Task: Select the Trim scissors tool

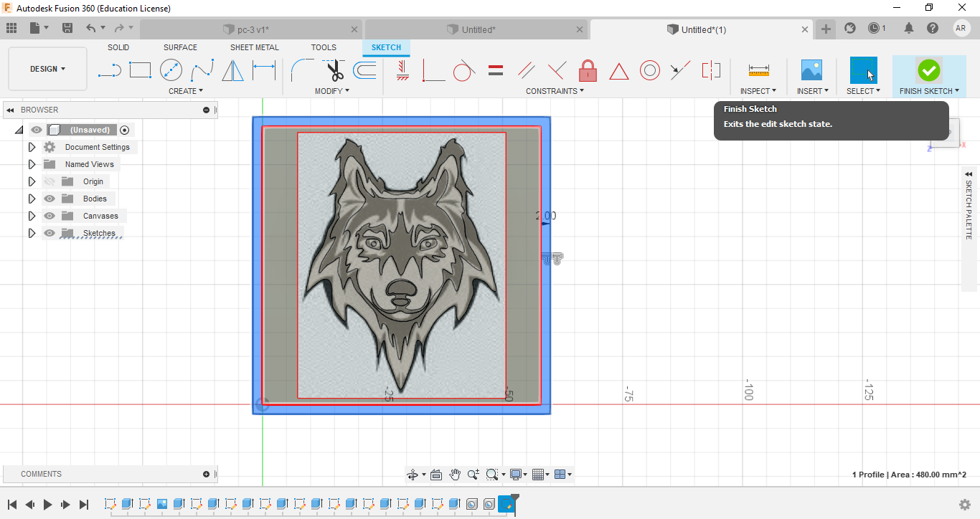Action: (x=334, y=70)
